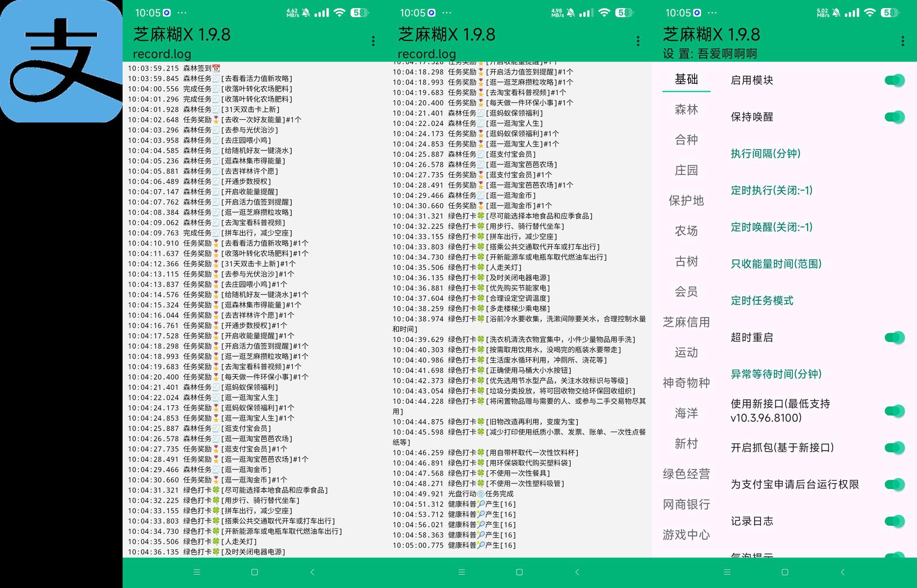
Task: Turn off 超时重启 switch
Action: coord(894,338)
